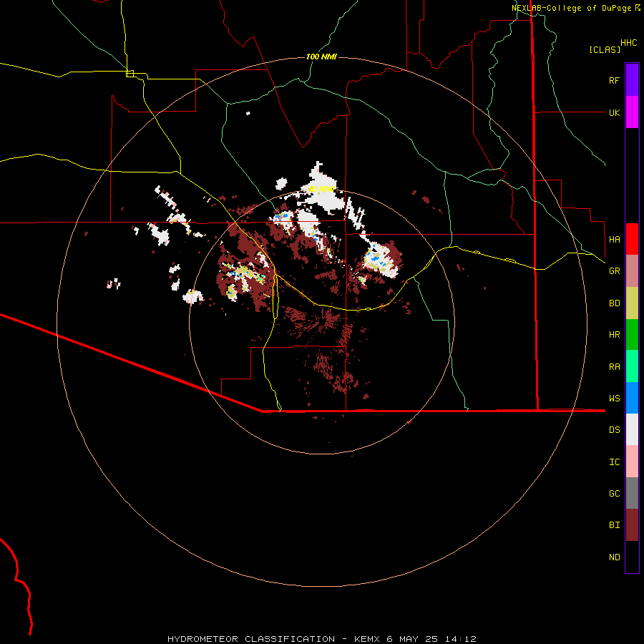Click the DS legend label
The width and height of the screenshot is (644, 644).
pos(614,429)
